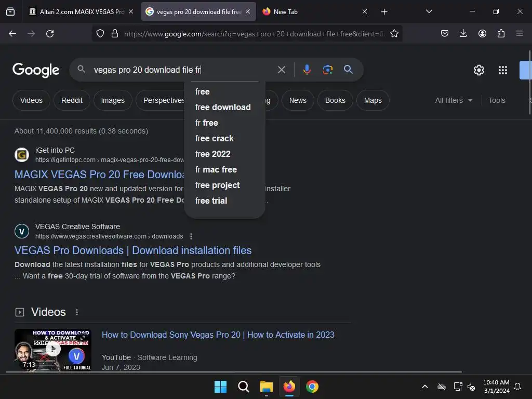532x399 pixels.
Task: Filter results by Videos
Action: tap(31, 100)
